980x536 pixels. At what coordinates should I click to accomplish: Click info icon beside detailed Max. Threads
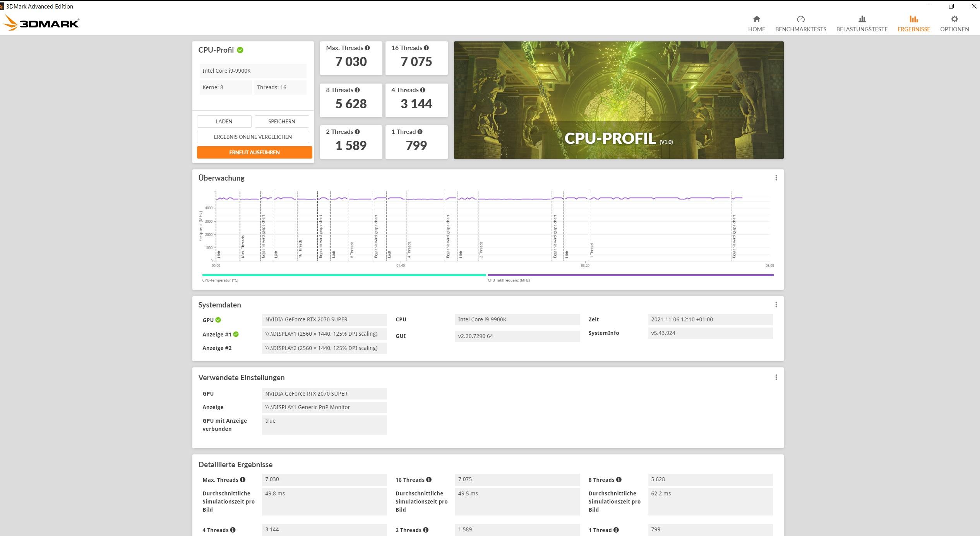click(243, 480)
